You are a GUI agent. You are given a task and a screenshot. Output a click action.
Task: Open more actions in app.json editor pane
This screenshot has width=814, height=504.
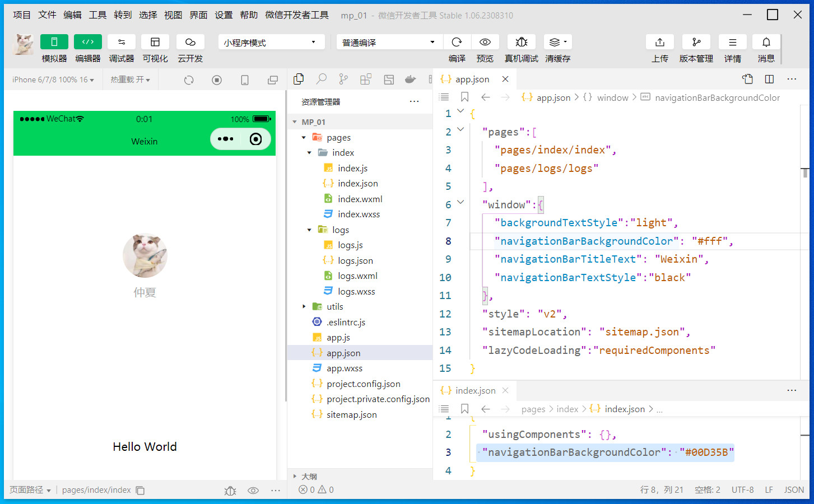792,79
